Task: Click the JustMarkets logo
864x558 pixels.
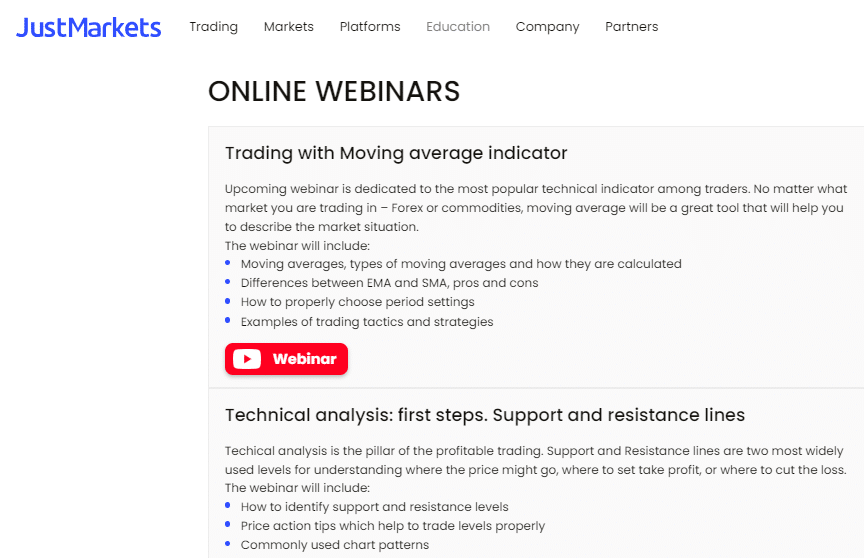Action: click(x=88, y=28)
